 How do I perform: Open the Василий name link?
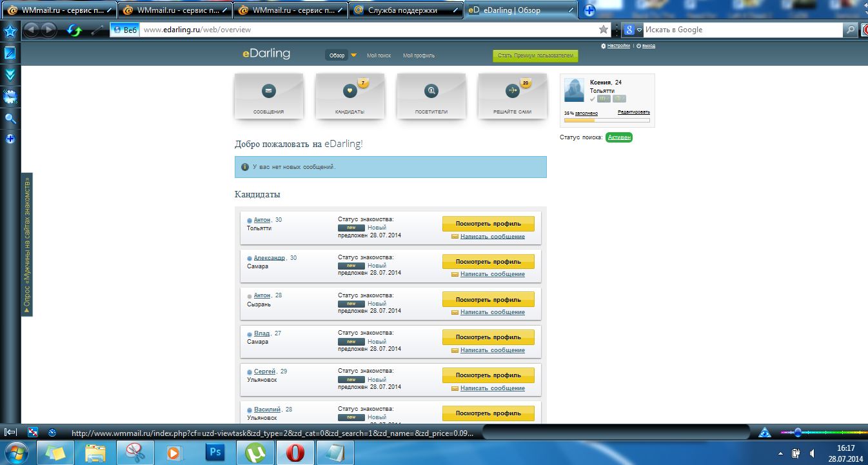(x=267, y=410)
